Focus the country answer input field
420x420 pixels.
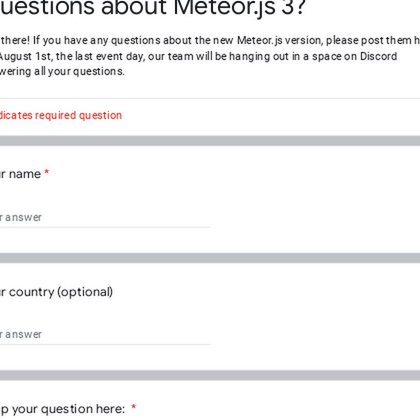tap(105, 334)
